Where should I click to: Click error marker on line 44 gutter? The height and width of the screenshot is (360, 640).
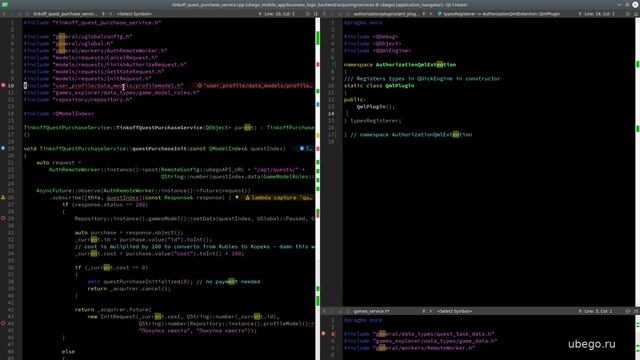[x=3, y=323]
